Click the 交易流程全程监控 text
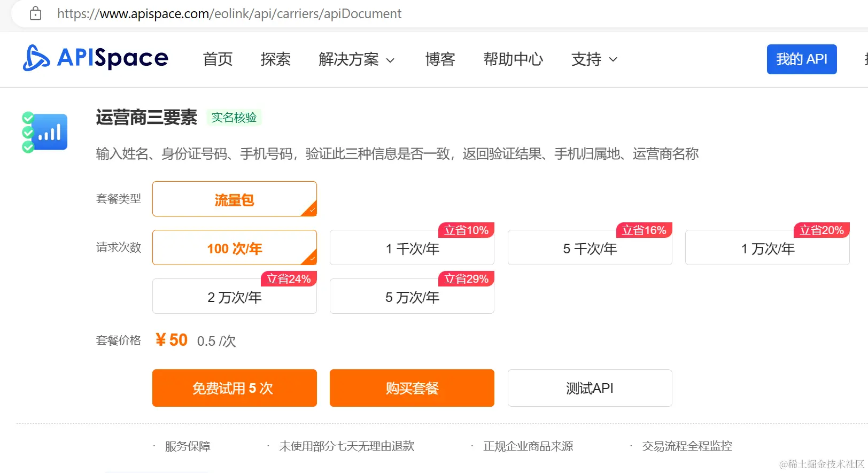Screen dimensions: 868x473 (x=687, y=446)
